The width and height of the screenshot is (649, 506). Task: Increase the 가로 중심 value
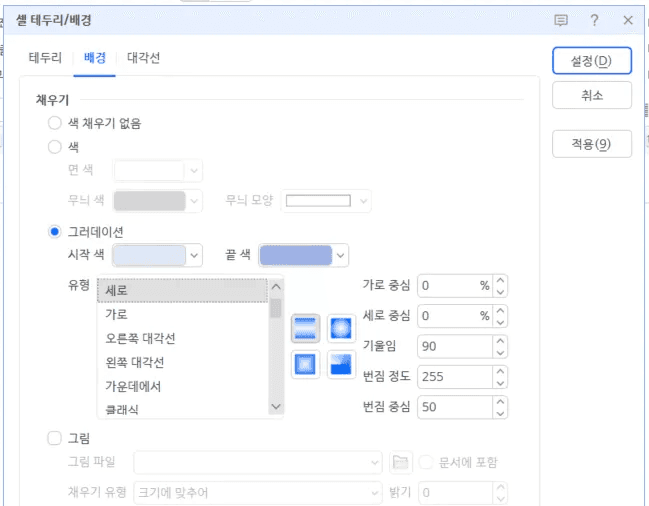click(500, 281)
